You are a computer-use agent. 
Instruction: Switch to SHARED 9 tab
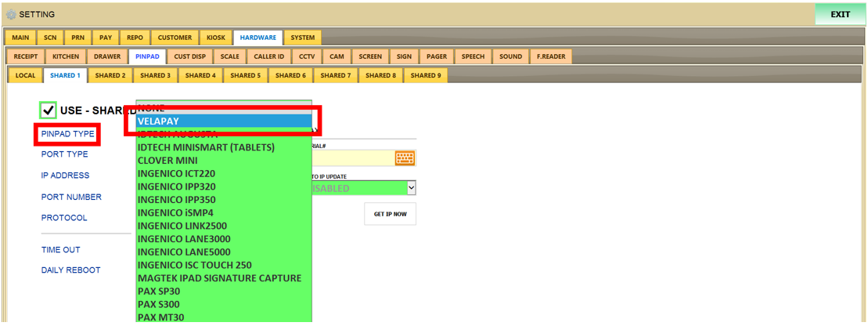pos(426,75)
